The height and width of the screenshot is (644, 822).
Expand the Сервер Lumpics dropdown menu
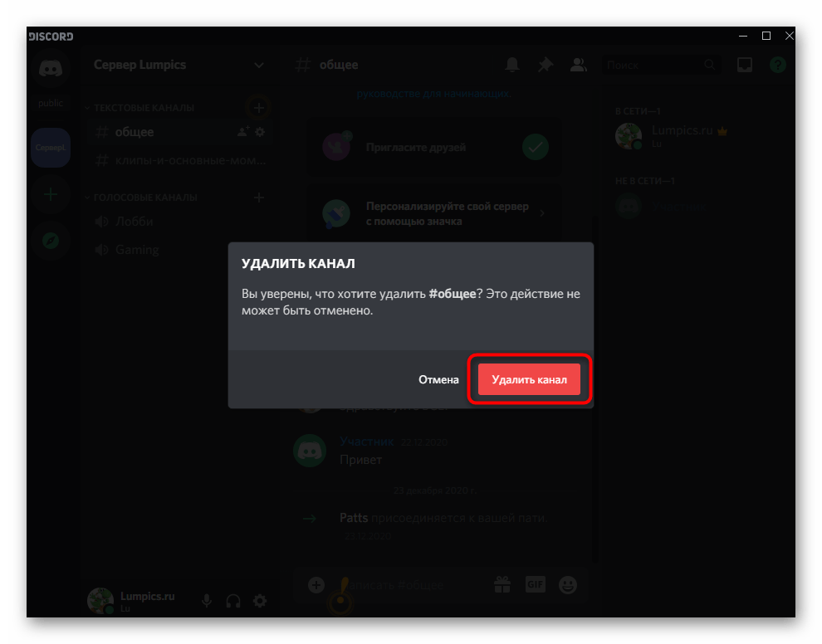259,65
